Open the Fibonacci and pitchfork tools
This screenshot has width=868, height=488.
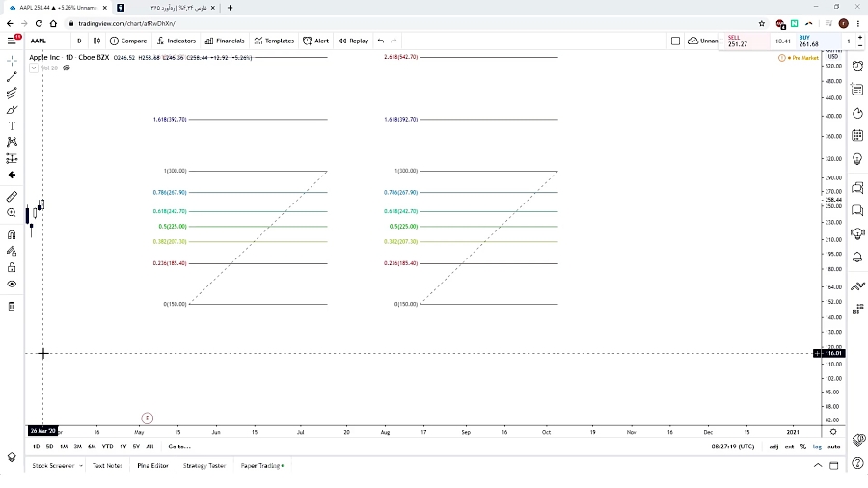click(12, 93)
